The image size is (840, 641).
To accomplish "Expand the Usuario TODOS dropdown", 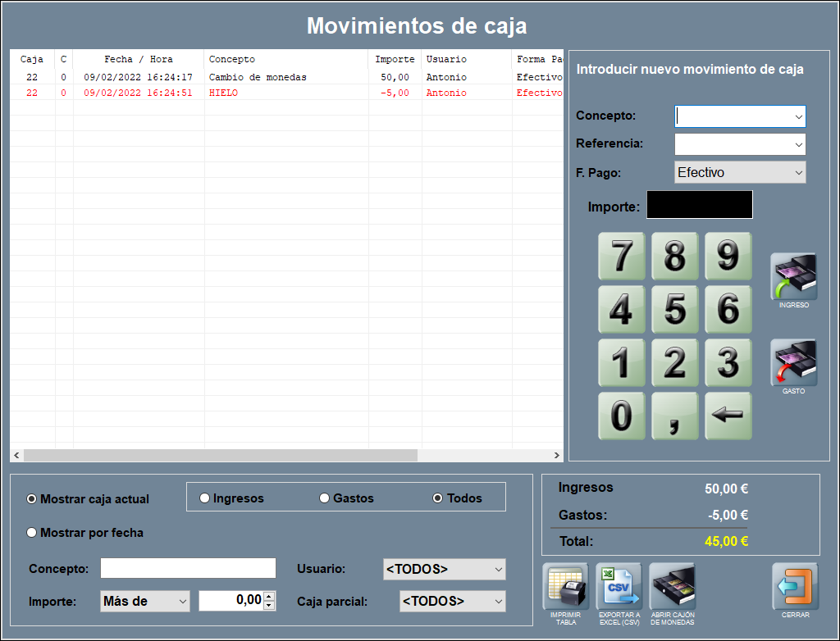I will 444,569.
